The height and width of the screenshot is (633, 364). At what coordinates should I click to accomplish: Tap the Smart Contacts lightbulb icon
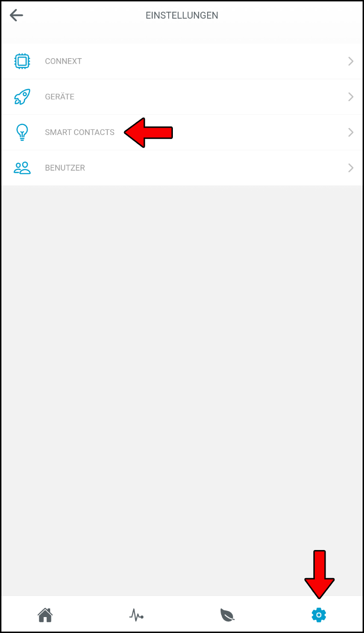tap(22, 132)
